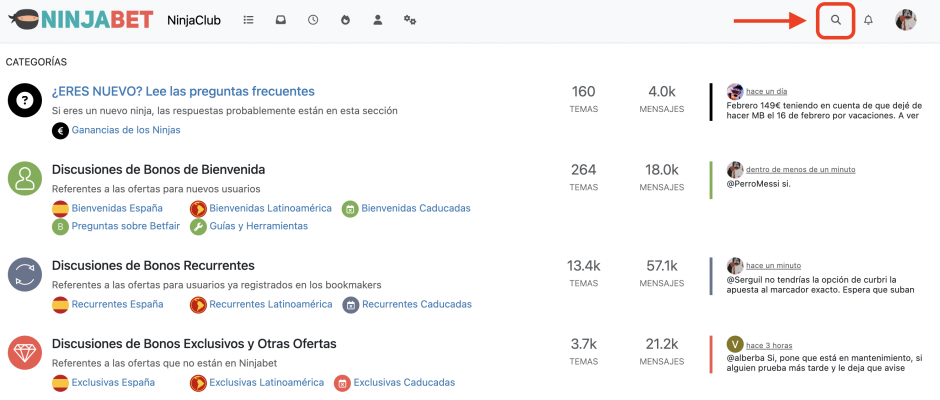Screen dimensions: 940x400
Task: Open the admin gears icon
Action: point(410,20)
